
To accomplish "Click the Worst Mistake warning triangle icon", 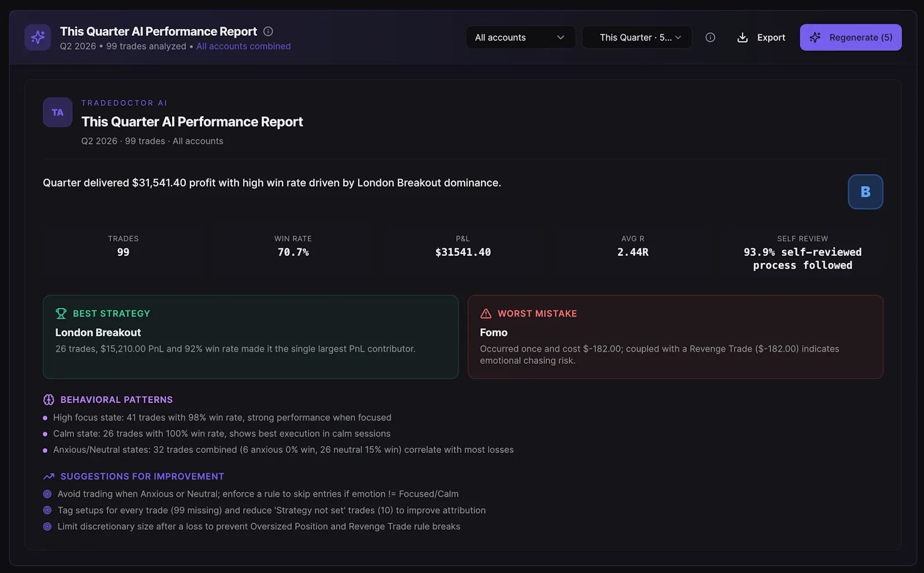I will click(486, 314).
